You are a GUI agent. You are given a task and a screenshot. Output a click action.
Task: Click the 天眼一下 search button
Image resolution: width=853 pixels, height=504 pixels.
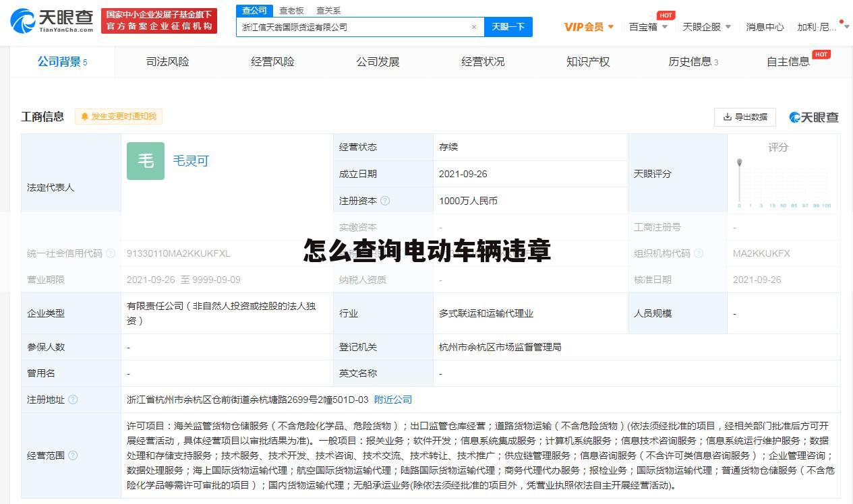(508, 27)
